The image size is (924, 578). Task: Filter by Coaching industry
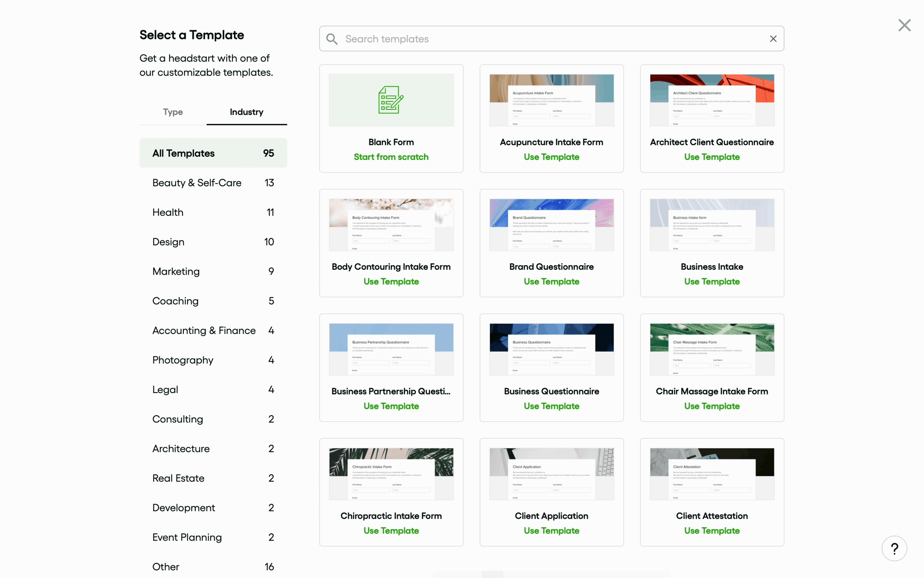click(x=213, y=301)
